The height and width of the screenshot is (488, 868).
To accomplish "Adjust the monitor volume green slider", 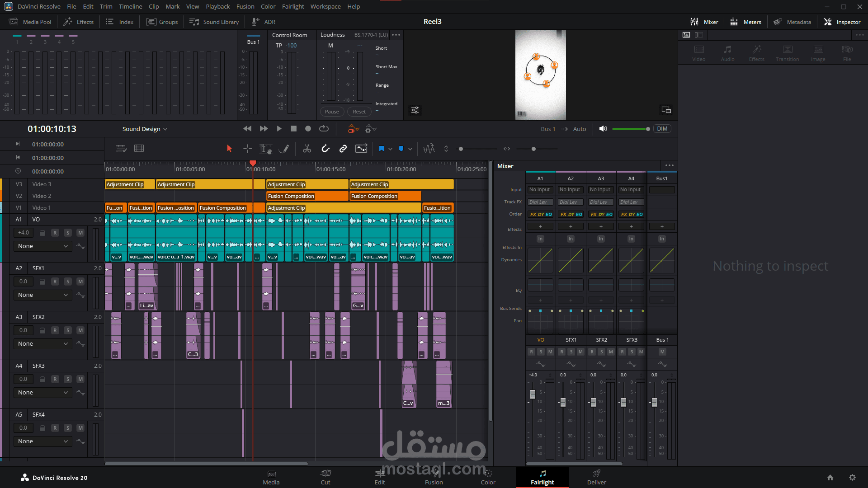I will point(630,129).
